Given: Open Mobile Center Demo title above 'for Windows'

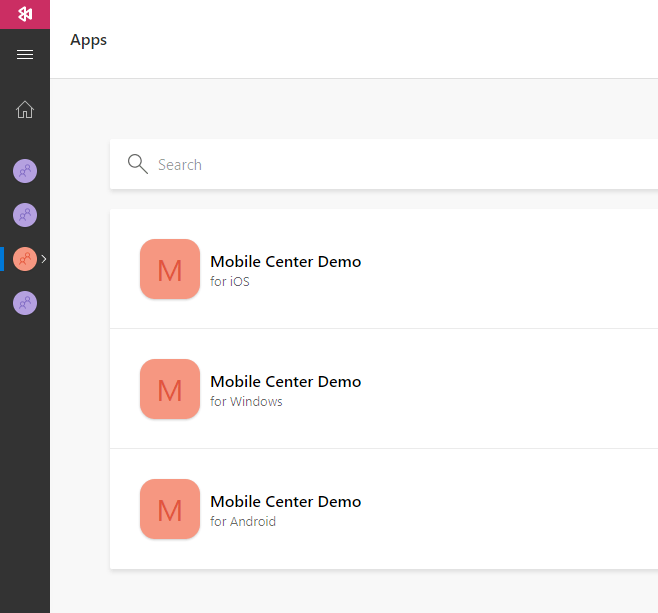Looking at the screenshot, I should [285, 381].
